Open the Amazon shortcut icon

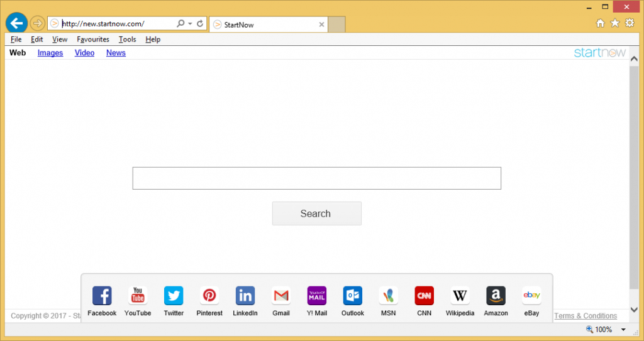point(496,295)
